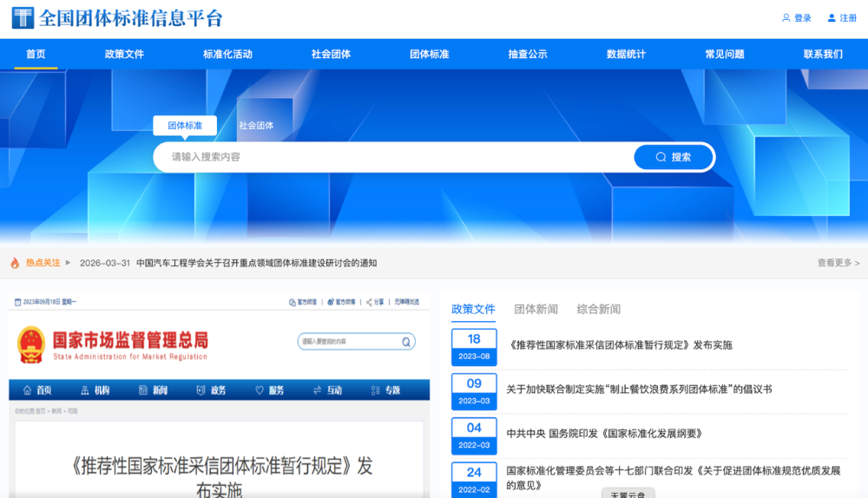Open the 政策文件 navigation menu item
This screenshot has width=868, height=498.
[124, 54]
